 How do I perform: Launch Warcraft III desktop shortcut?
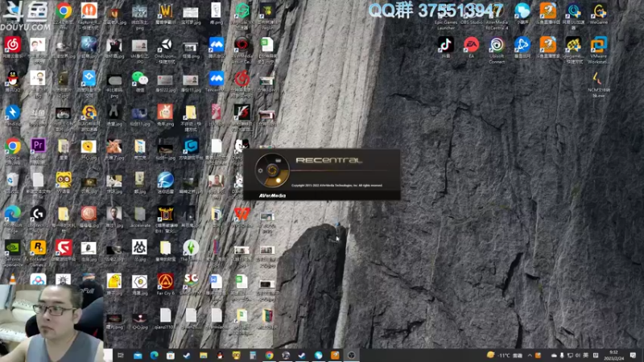166,13
